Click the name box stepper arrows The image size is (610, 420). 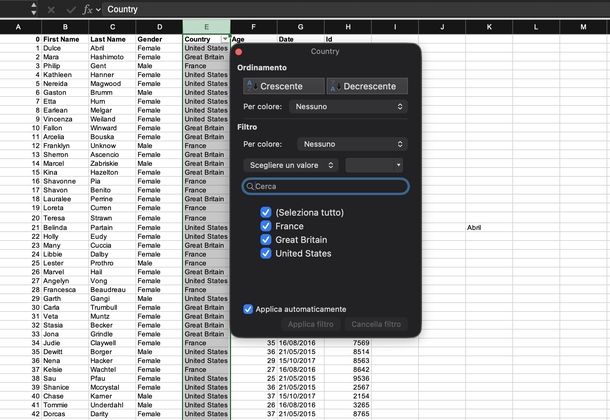[x=34, y=9]
